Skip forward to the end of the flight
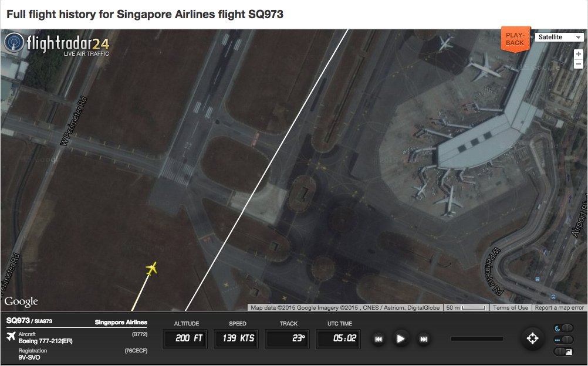588x366 pixels. [x=423, y=340]
